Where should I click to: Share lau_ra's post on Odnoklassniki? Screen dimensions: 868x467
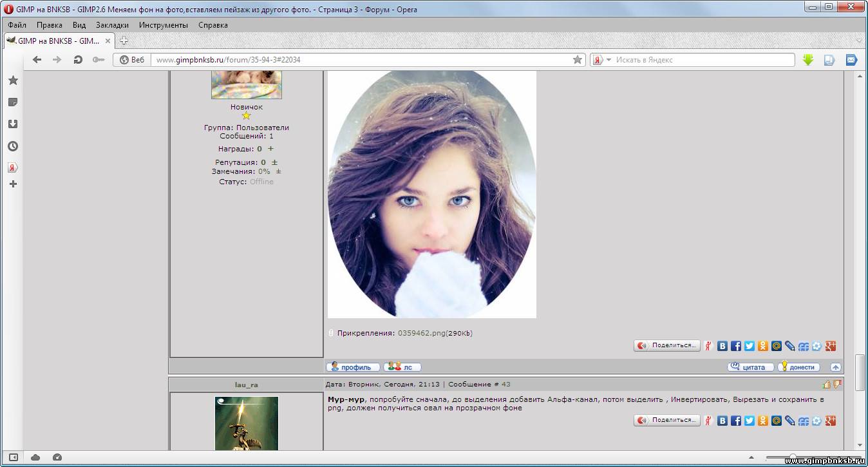[763, 421]
